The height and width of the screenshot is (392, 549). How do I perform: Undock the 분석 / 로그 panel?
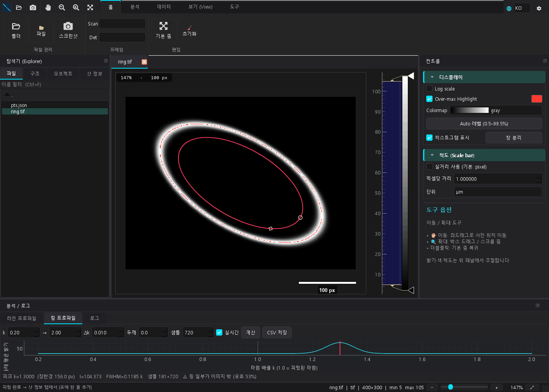(538, 305)
